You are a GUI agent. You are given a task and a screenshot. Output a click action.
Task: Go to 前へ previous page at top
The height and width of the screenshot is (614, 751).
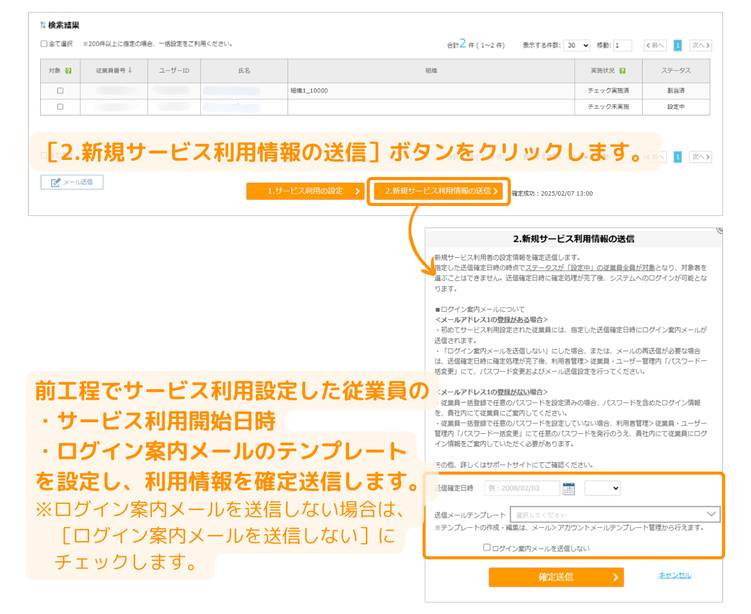(x=655, y=45)
